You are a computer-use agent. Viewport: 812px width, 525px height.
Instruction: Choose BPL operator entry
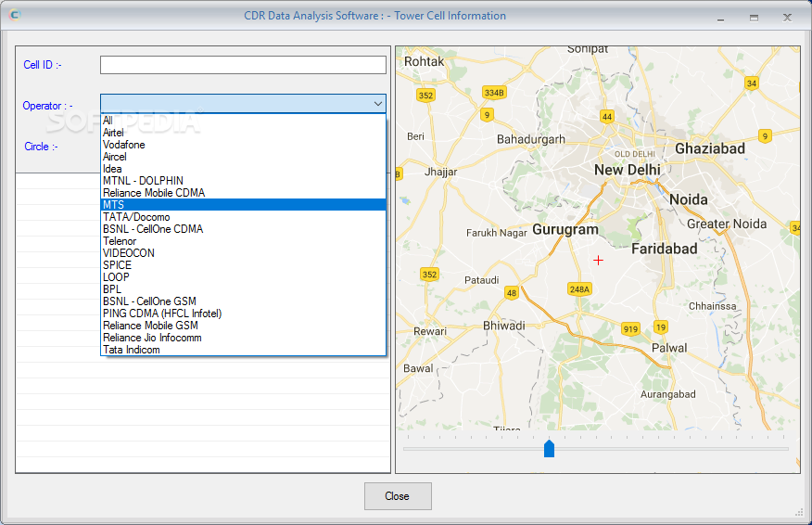243,289
